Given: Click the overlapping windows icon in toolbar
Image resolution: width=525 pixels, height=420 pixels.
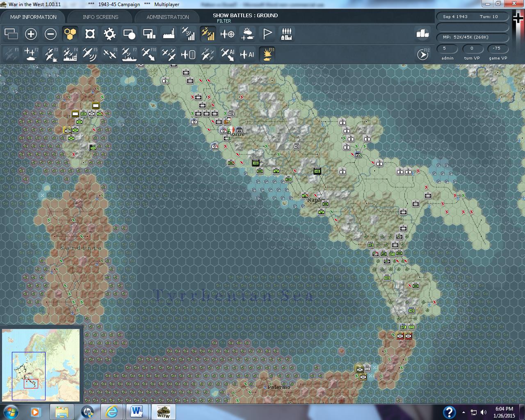Looking at the screenshot, I should [11, 34].
